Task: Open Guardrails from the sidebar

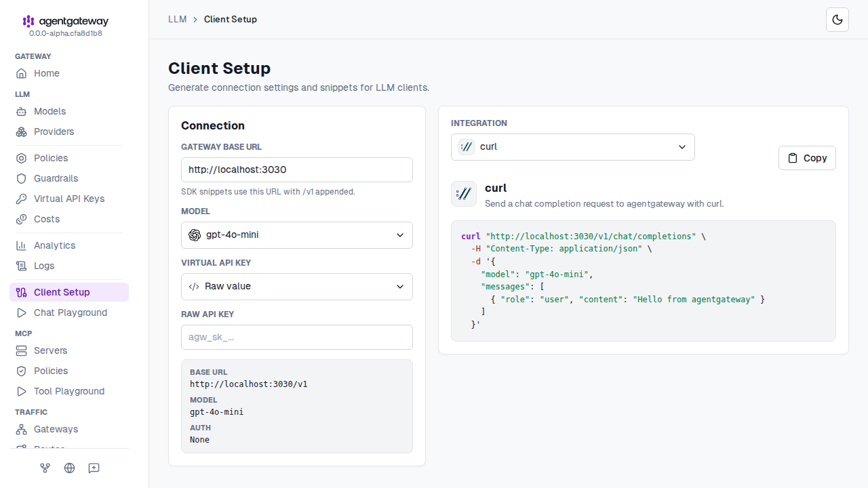Action: 69,178
